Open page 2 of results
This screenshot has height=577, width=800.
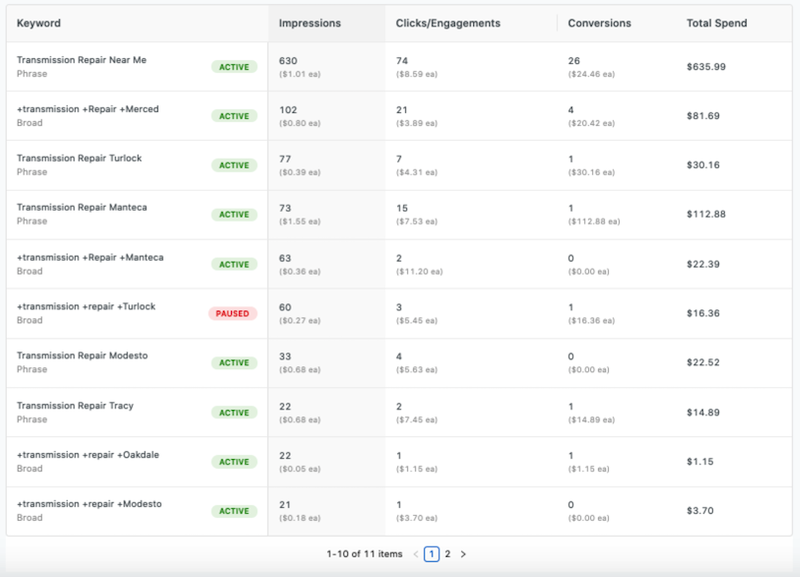[447, 553]
